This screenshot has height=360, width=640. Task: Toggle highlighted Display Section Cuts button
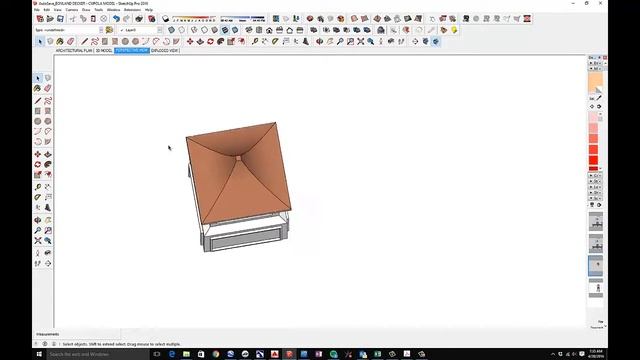click(436, 42)
